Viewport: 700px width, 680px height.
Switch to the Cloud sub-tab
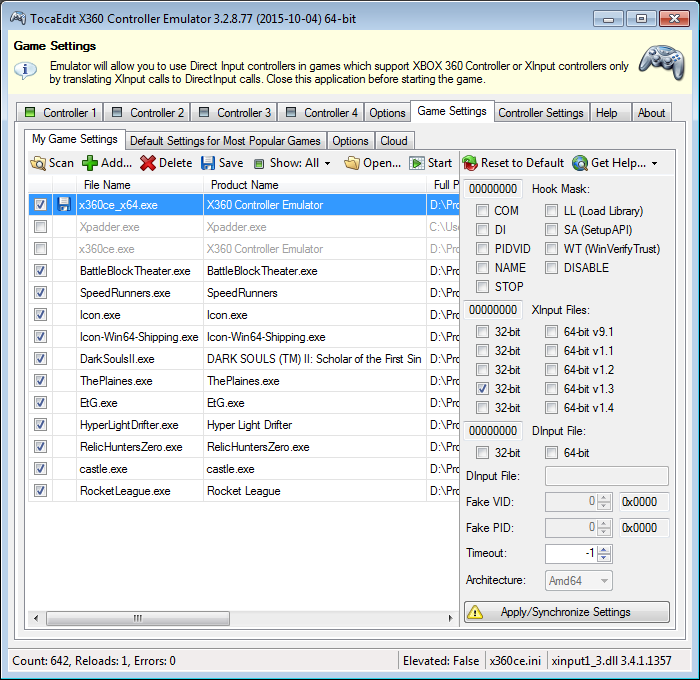pyautogui.click(x=394, y=141)
